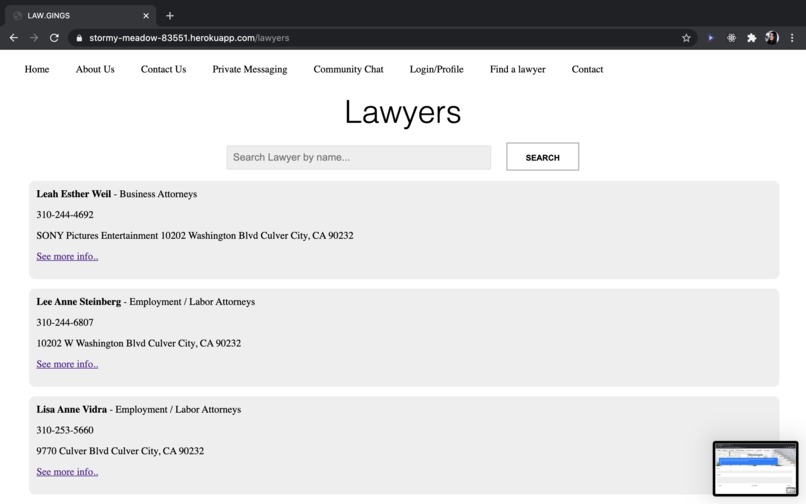This screenshot has width=806, height=504.
Task: Click the SEARCH button
Action: [x=542, y=157]
